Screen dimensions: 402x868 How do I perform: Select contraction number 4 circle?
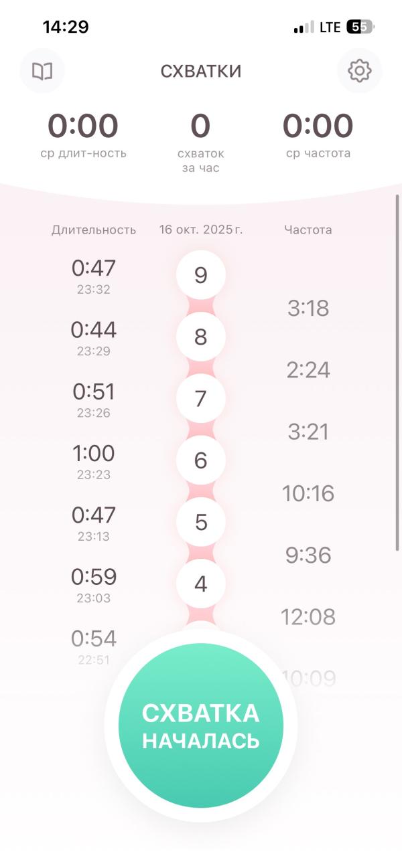click(x=201, y=584)
